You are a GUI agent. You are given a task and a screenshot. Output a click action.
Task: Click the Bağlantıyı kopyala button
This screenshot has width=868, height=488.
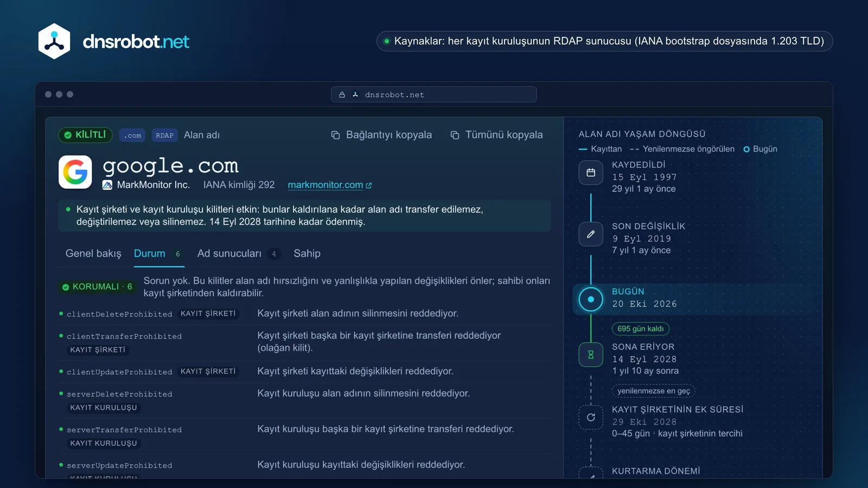tap(381, 135)
